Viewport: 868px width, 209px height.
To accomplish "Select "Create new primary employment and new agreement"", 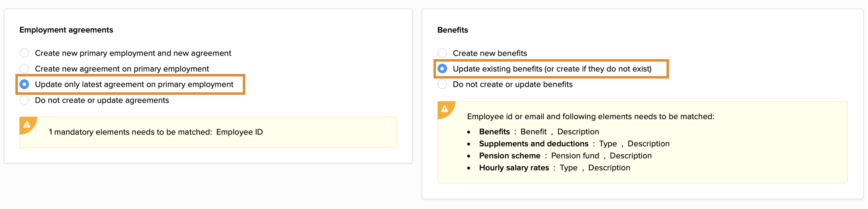I will coord(24,53).
